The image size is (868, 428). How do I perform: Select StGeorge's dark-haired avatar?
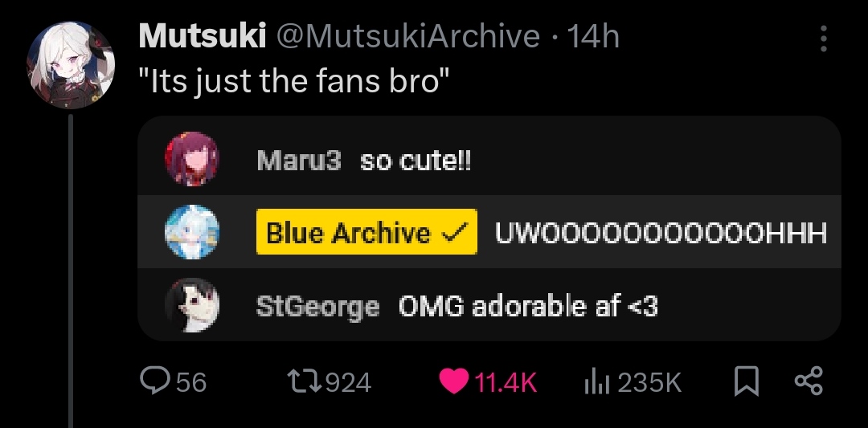[x=192, y=304]
